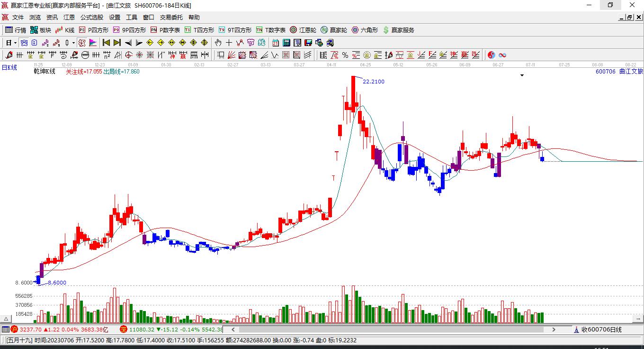Click the black left arrow icon
Screen dimensions: 644x349
[128, 43]
